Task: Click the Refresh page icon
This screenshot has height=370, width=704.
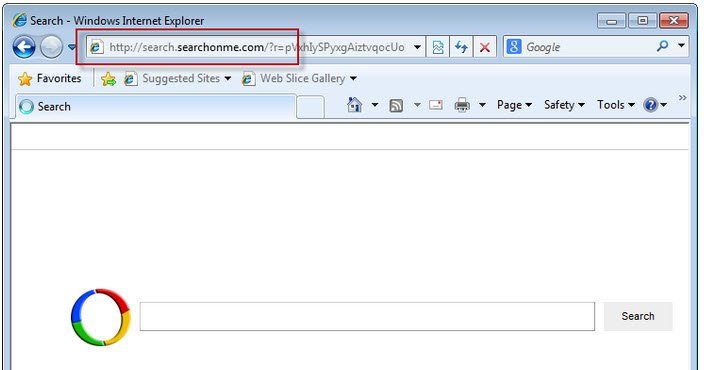Action: [461, 47]
